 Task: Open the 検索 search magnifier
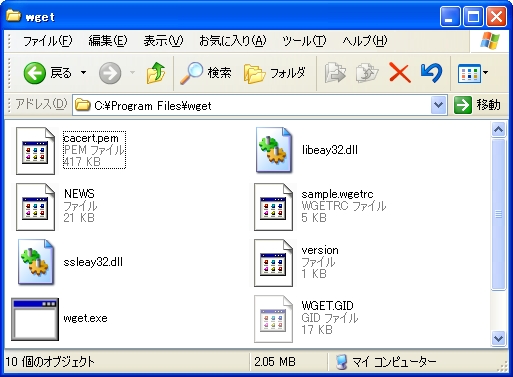coord(191,73)
